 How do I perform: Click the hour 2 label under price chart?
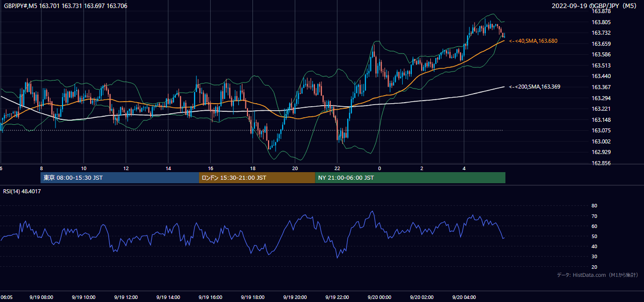coord(422,169)
